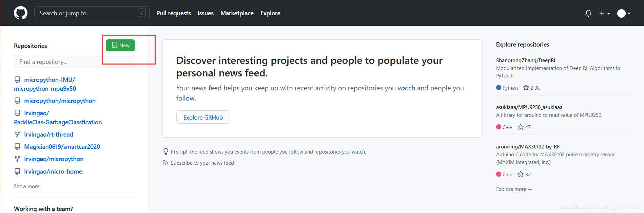Open Explore more repositories link
The image size is (644, 213).
click(x=514, y=189)
